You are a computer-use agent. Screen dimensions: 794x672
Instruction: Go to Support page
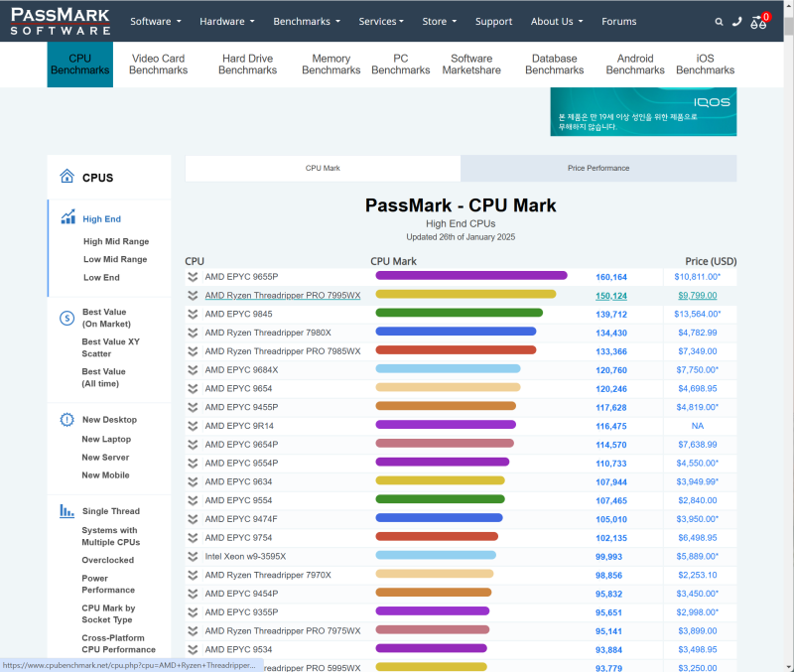pos(493,21)
